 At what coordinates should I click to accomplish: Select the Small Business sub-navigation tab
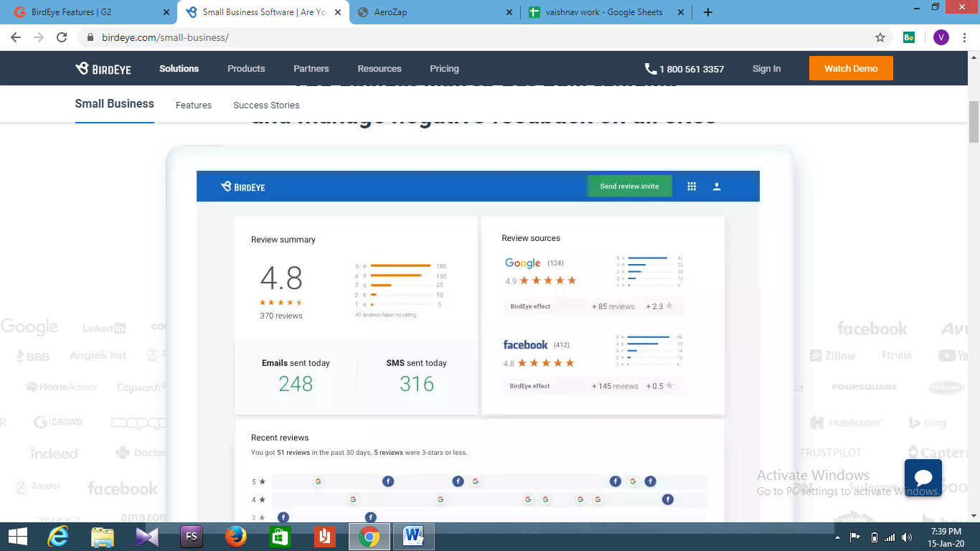pos(115,104)
